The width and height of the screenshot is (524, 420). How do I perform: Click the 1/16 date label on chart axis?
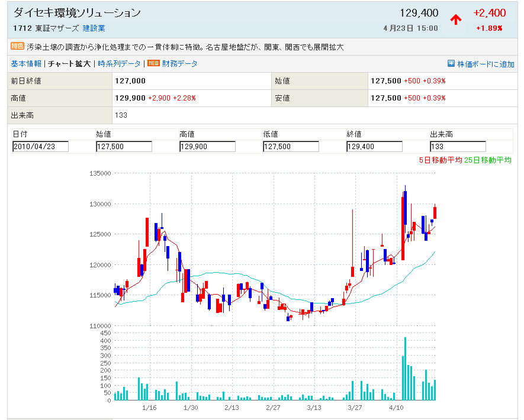(149, 408)
